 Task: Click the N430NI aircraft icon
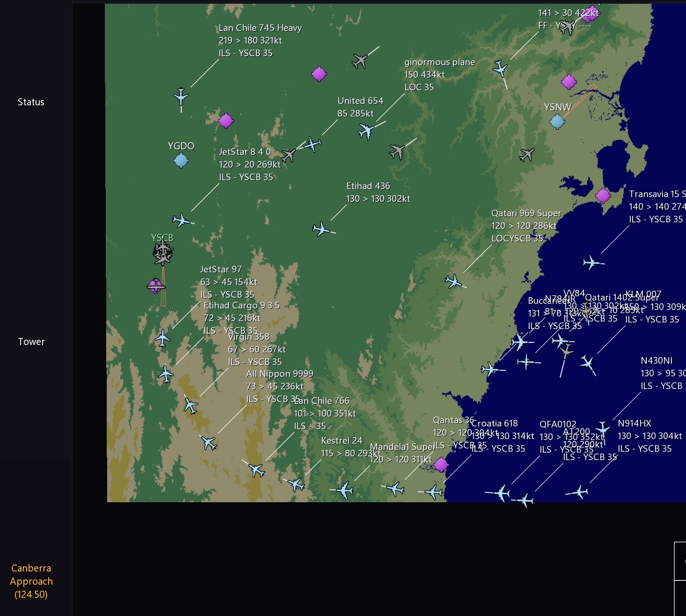tap(603, 428)
